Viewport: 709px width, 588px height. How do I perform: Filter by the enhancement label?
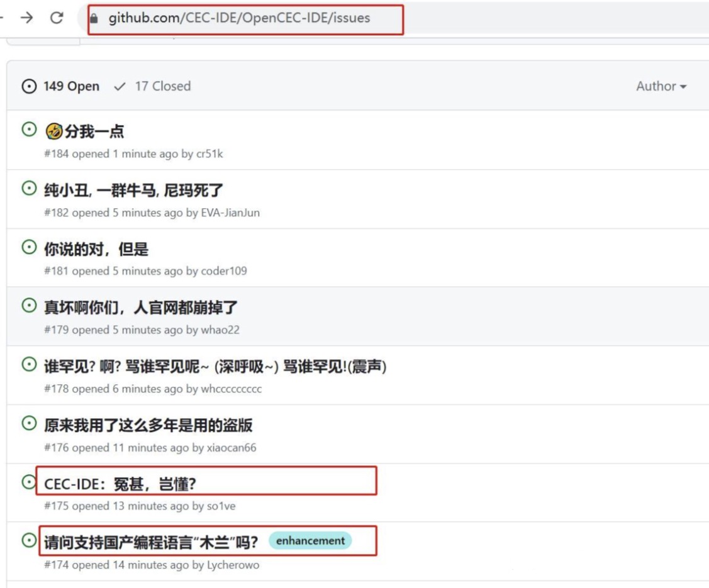click(310, 541)
